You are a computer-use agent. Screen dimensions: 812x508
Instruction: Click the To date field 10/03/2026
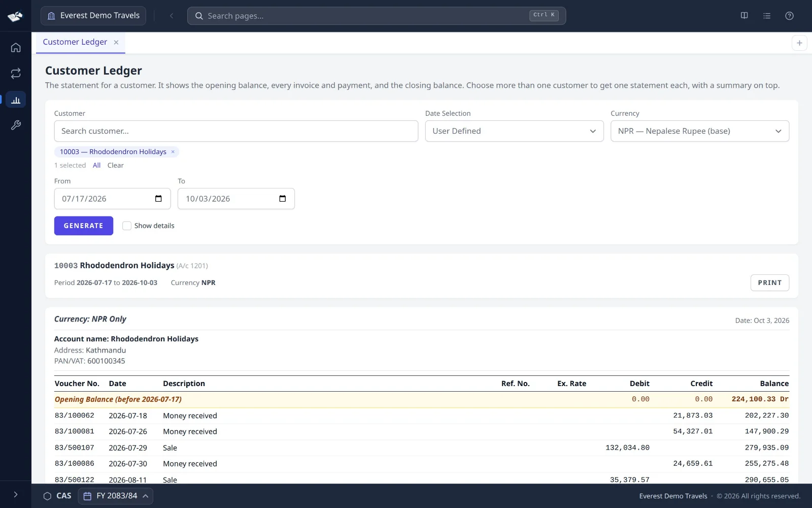click(x=236, y=199)
